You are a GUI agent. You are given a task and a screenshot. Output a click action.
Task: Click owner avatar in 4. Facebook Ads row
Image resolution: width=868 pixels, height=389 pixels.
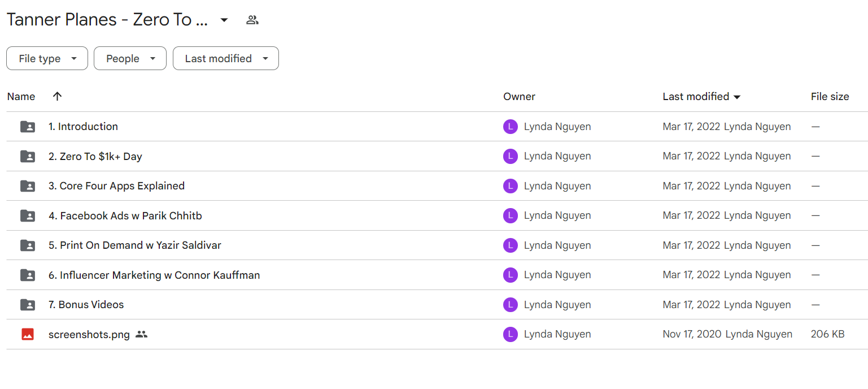click(511, 215)
